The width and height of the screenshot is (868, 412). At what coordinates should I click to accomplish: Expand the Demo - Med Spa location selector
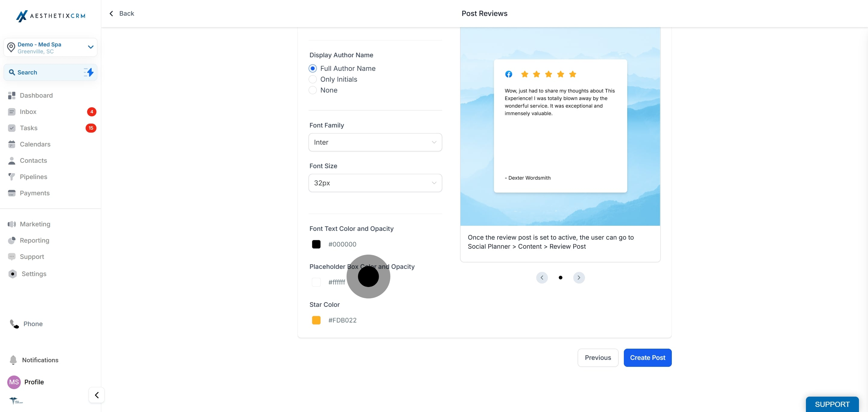click(x=51, y=48)
